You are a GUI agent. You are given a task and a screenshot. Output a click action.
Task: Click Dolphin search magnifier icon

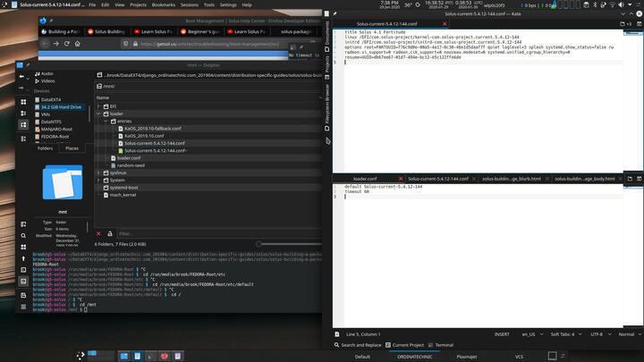23,236
